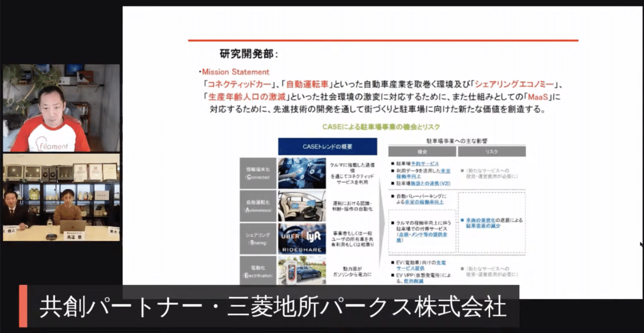The width and height of the screenshot is (644, 333).
Task: Click the 共創パートナー caption banner
Action: click(x=272, y=307)
